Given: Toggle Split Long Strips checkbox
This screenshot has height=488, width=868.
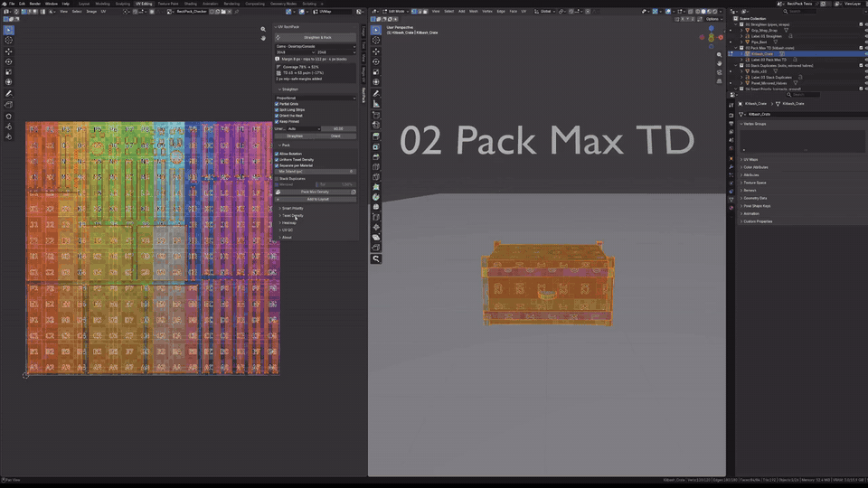Looking at the screenshot, I should (x=277, y=109).
